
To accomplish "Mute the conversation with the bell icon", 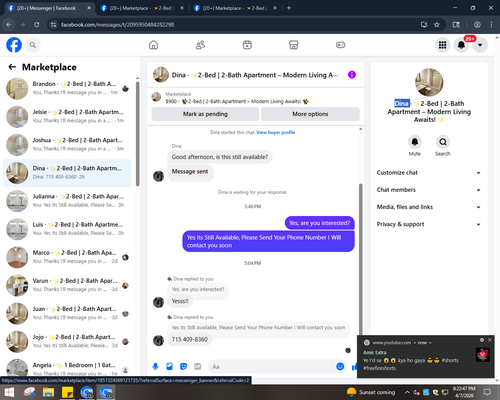I will [x=415, y=142].
